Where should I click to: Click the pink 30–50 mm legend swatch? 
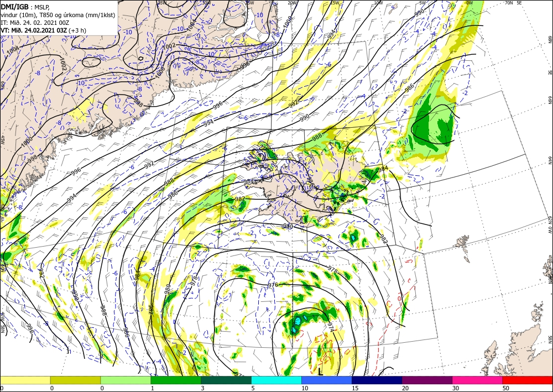[x=478, y=380]
